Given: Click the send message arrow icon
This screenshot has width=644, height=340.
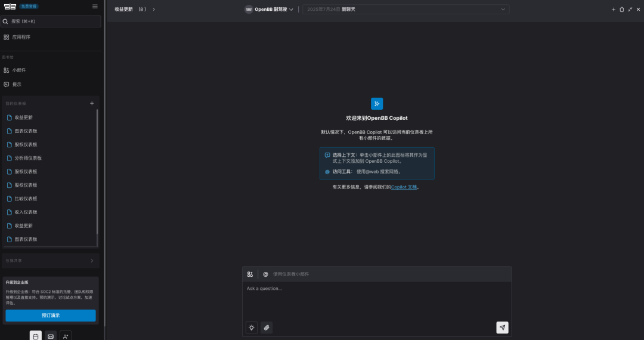Looking at the screenshot, I should (x=502, y=327).
